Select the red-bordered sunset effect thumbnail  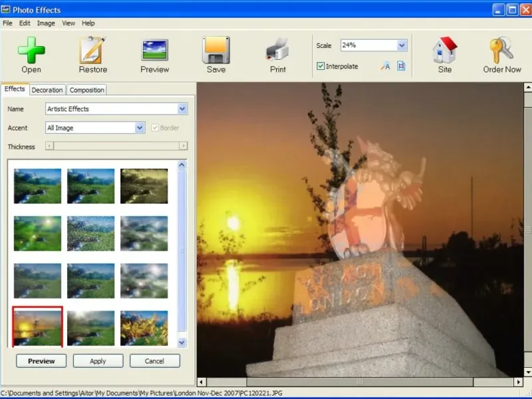[x=38, y=327]
